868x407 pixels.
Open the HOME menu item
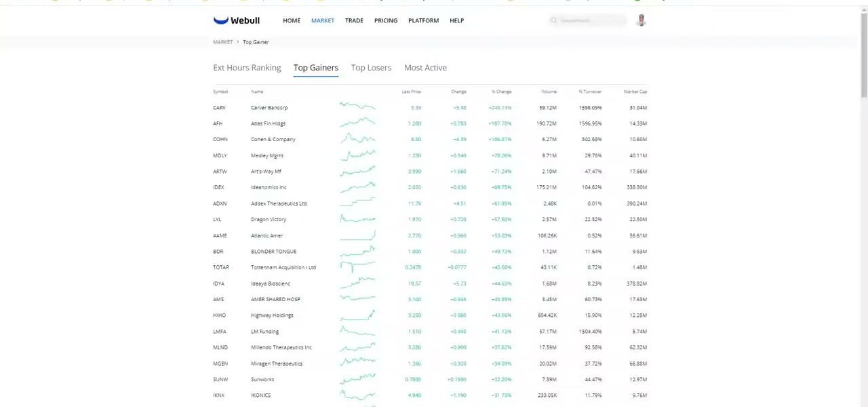[x=292, y=20]
